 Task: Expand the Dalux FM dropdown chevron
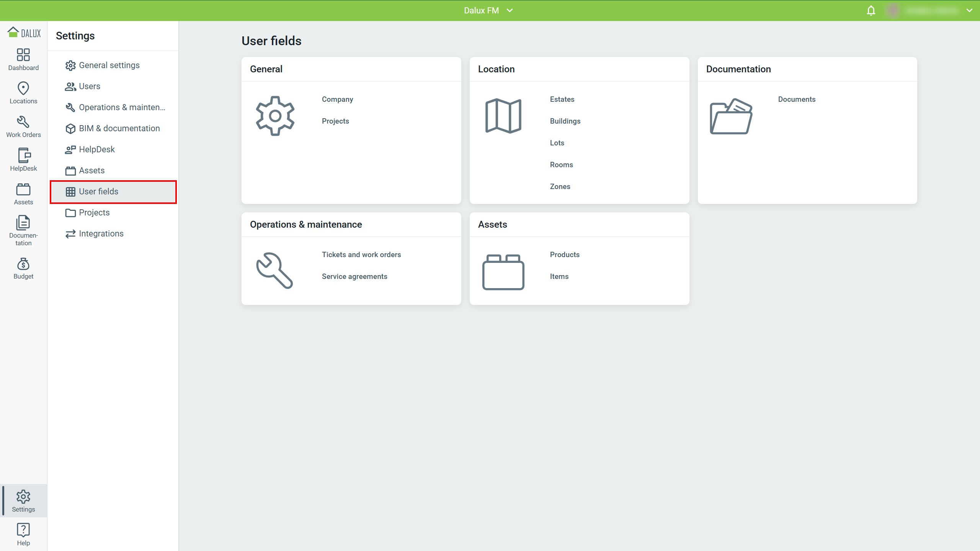pos(510,11)
